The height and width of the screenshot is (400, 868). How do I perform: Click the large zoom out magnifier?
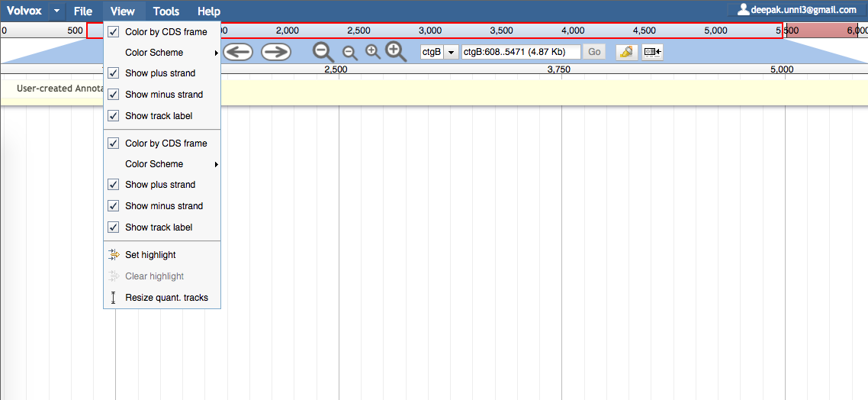pos(323,51)
